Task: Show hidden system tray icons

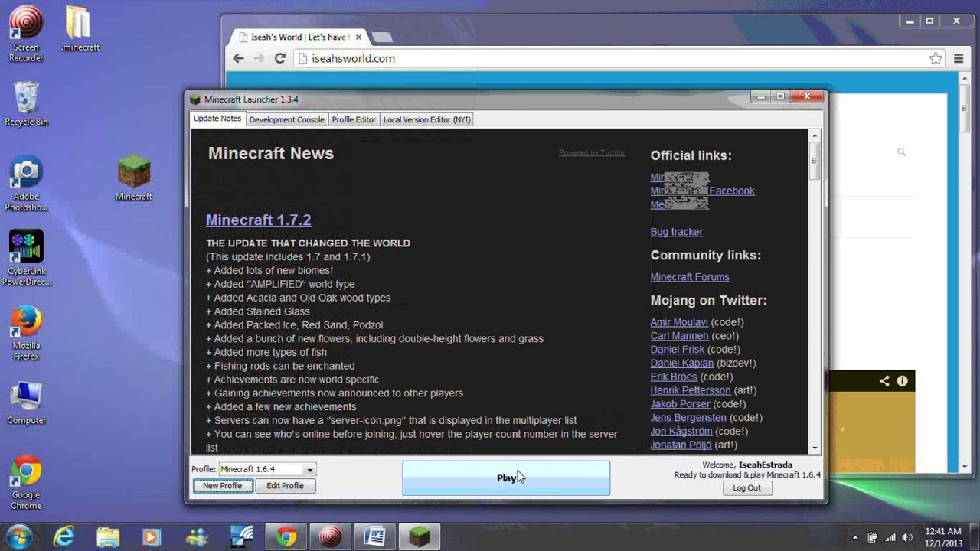Action: pyautogui.click(x=855, y=537)
